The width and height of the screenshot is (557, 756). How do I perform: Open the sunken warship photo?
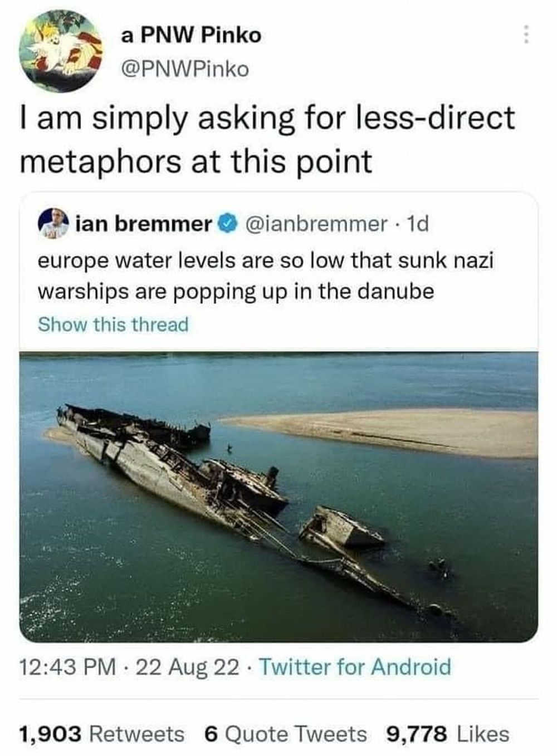tap(278, 496)
